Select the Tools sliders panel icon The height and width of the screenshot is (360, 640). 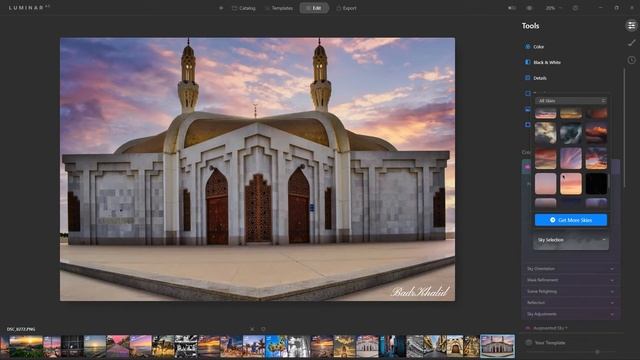[x=631, y=26]
